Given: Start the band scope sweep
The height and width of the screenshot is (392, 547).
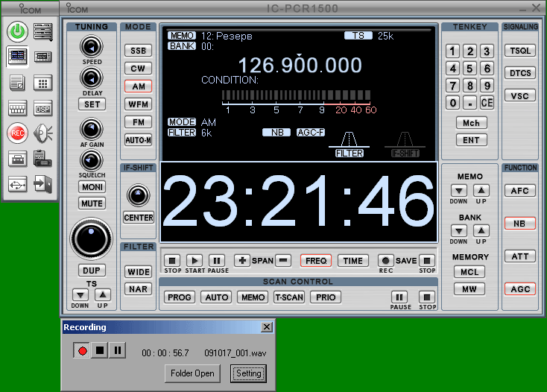Looking at the screenshot, I should coord(195,261).
